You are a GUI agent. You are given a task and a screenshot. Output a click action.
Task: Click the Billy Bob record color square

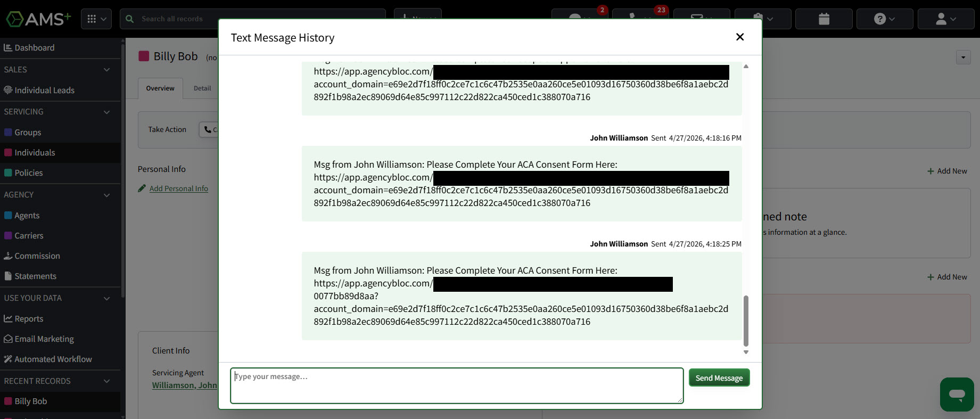click(x=144, y=56)
